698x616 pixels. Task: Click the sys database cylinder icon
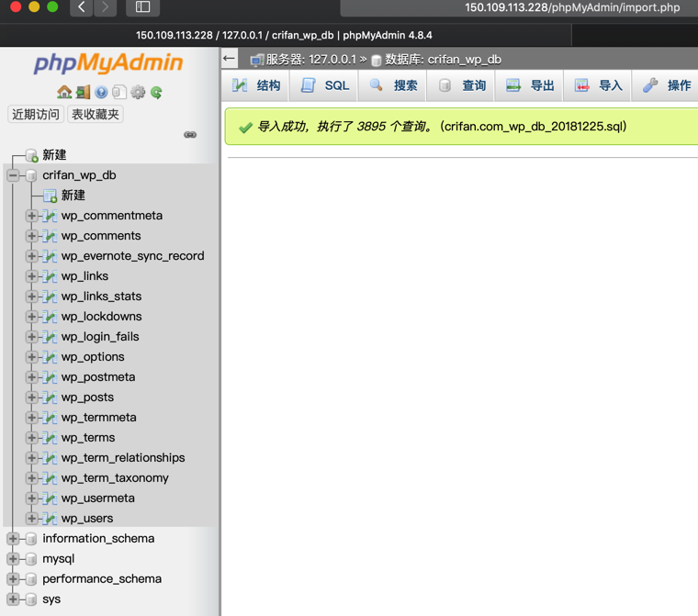tap(30, 599)
